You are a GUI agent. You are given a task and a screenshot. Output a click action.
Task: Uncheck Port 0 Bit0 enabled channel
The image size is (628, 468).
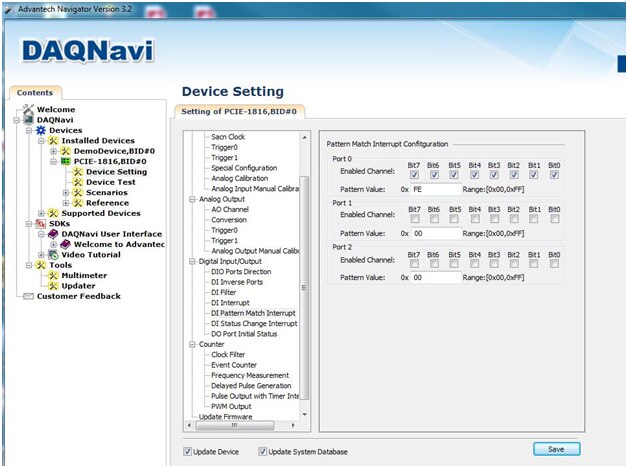[x=554, y=175]
